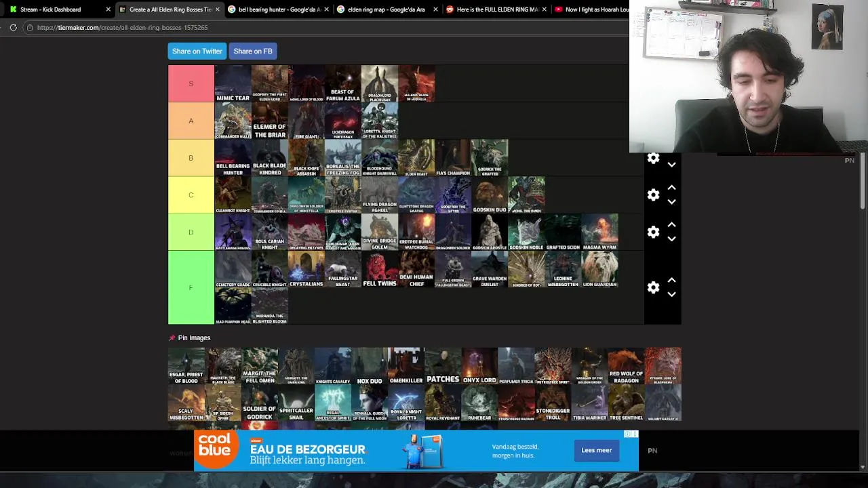This screenshot has height=488, width=868.
Task: Pick Margit, the Fell Omen from pool
Action: coord(260,366)
